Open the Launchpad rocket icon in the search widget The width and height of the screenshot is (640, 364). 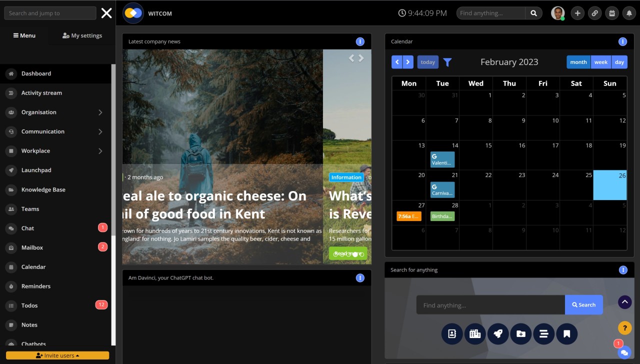(x=498, y=333)
